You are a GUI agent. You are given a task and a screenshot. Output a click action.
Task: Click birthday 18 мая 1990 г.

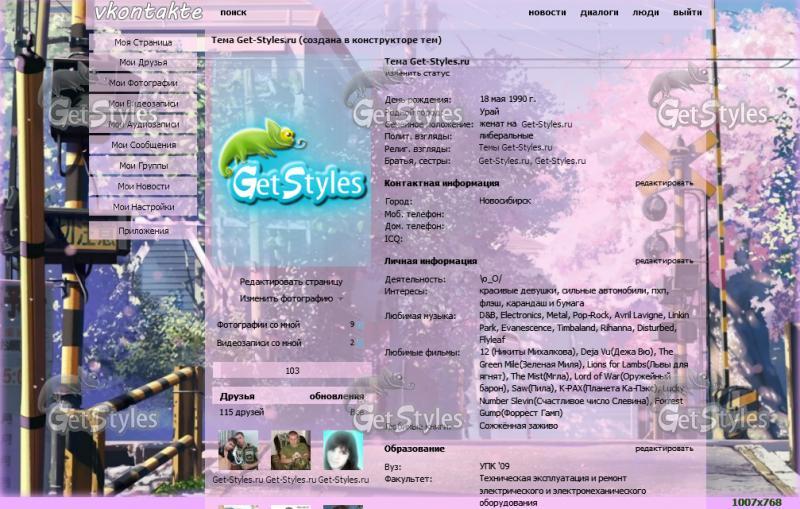click(508, 99)
